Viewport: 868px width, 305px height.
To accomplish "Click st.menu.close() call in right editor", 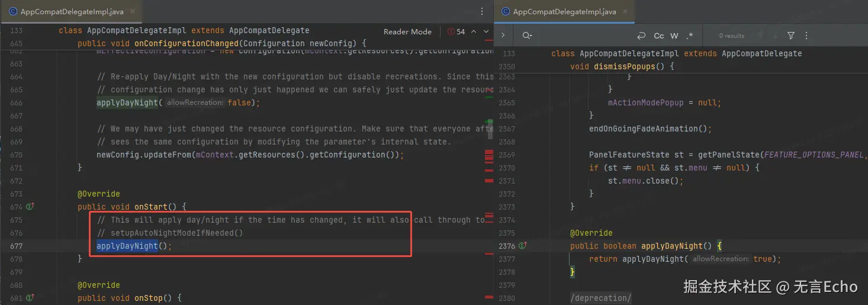I will (x=645, y=181).
